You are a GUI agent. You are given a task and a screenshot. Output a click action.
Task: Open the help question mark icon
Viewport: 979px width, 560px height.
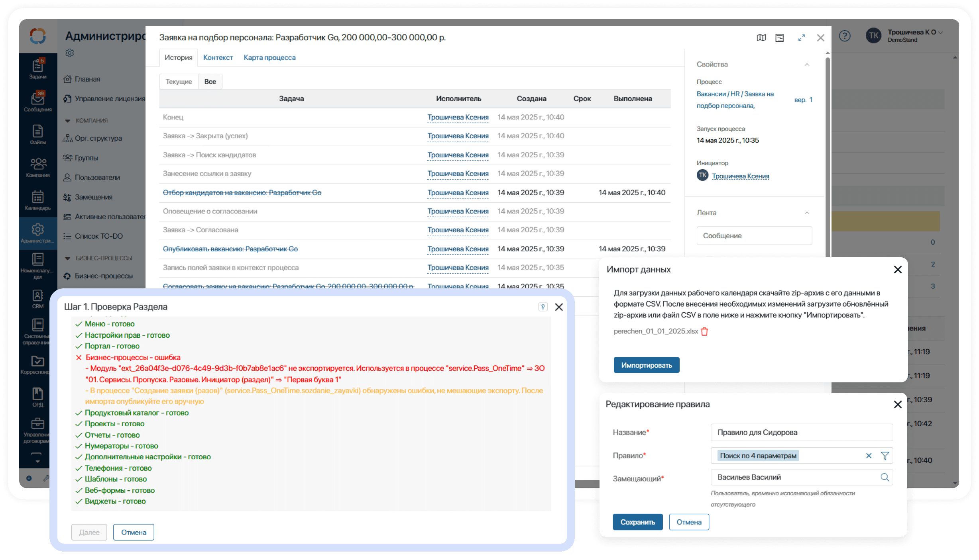845,36
